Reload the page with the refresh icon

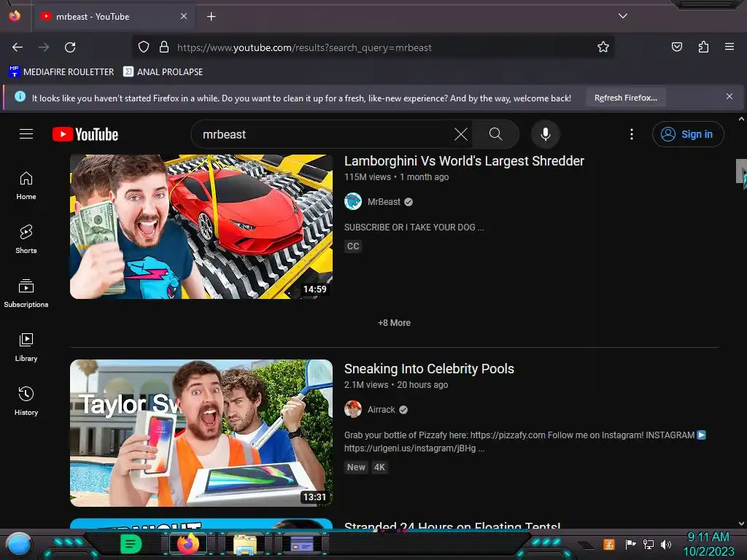click(70, 47)
